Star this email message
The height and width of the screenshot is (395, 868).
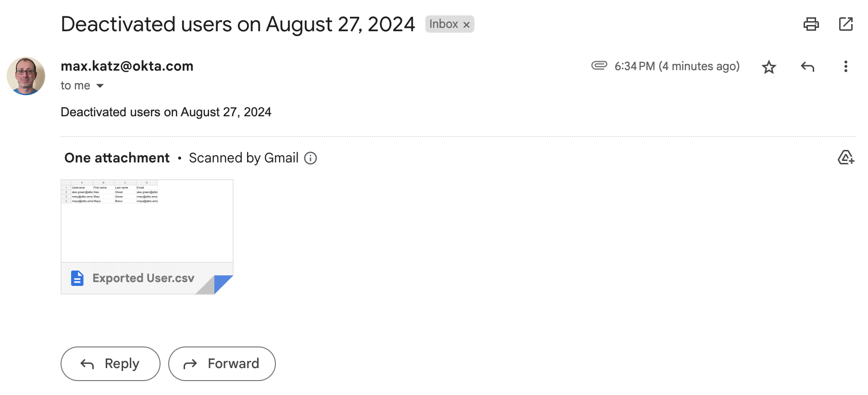(769, 67)
